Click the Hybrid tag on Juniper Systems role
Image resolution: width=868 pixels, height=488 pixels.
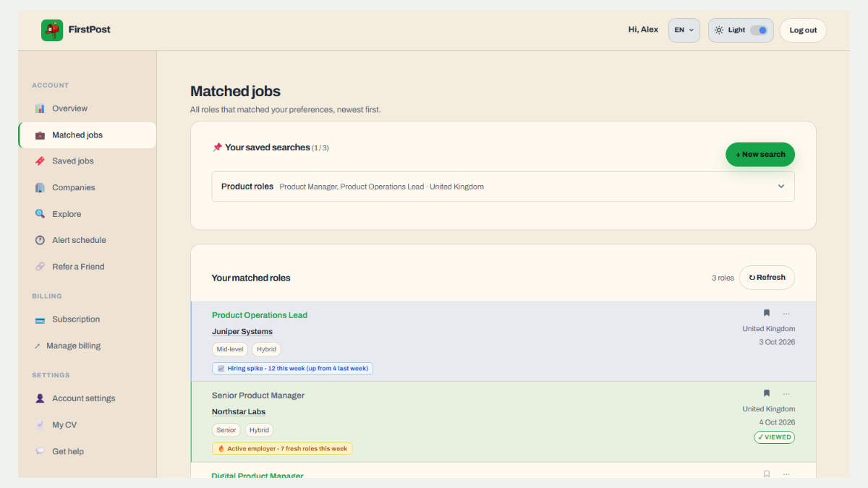267,349
